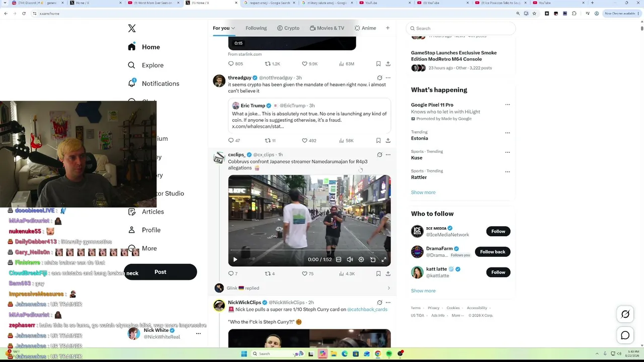Viewport: 644px width, 362px height.
Task: Open the Privacy footer link
Action: (433, 308)
